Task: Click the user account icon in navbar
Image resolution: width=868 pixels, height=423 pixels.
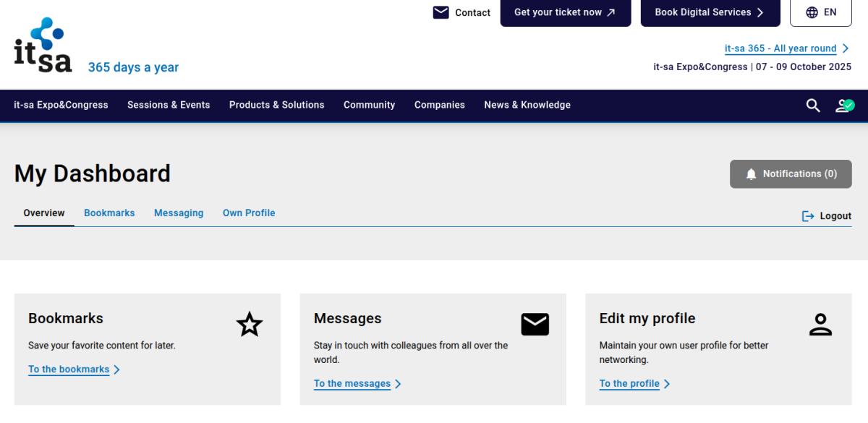Action: coord(844,106)
